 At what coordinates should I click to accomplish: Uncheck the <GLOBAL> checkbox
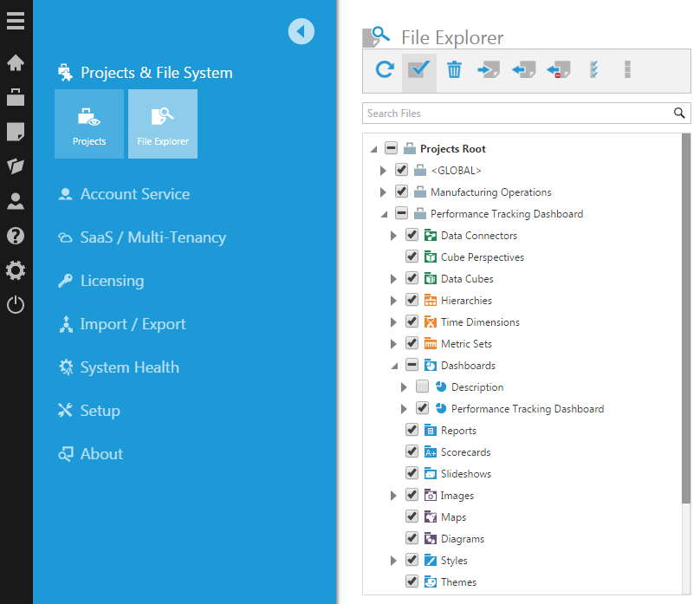coord(401,170)
